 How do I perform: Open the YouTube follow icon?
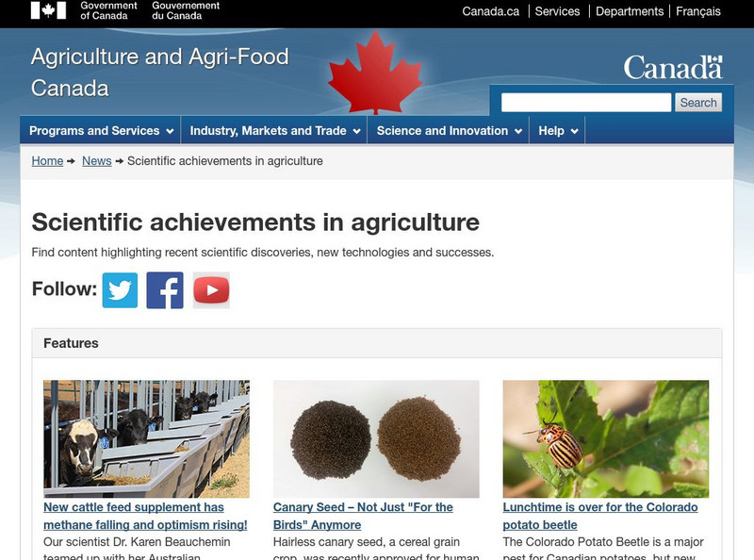211,290
